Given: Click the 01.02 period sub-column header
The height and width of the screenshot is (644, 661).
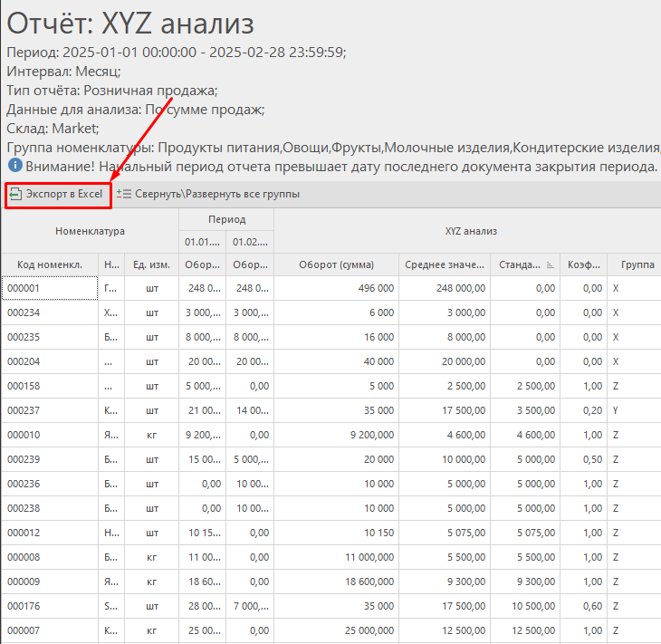Looking at the screenshot, I should (x=250, y=242).
